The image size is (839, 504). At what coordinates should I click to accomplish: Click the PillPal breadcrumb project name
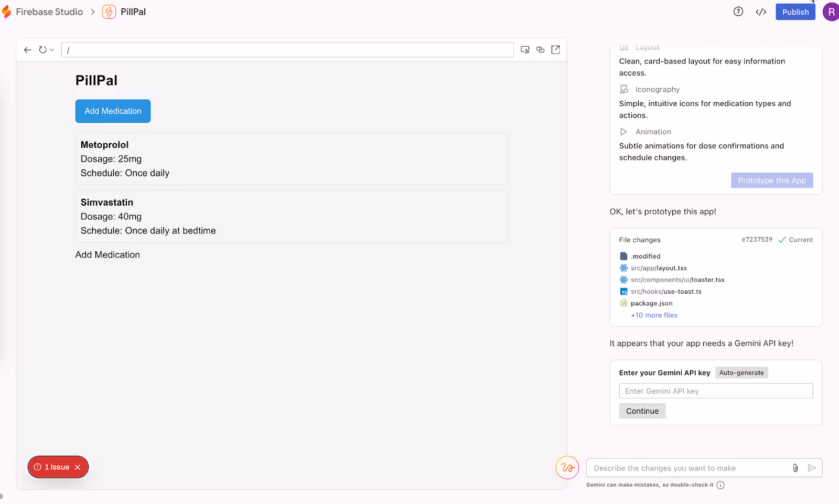point(133,12)
